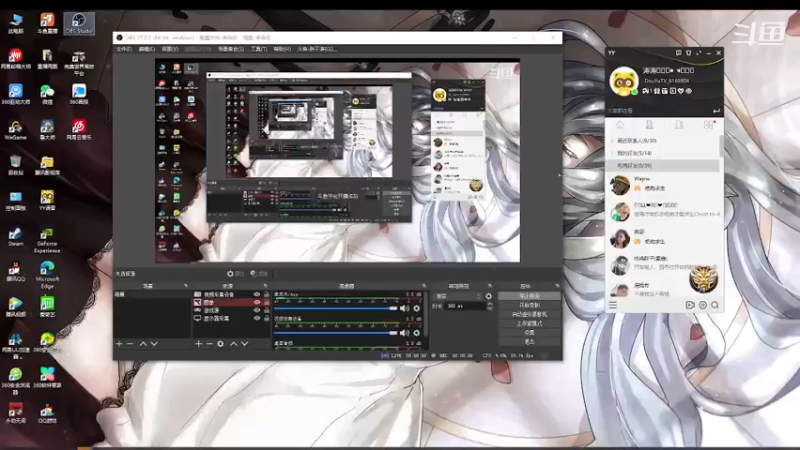The height and width of the screenshot is (450, 800).
Task: Adjust transition duration stepper arrows
Action: 490,306
